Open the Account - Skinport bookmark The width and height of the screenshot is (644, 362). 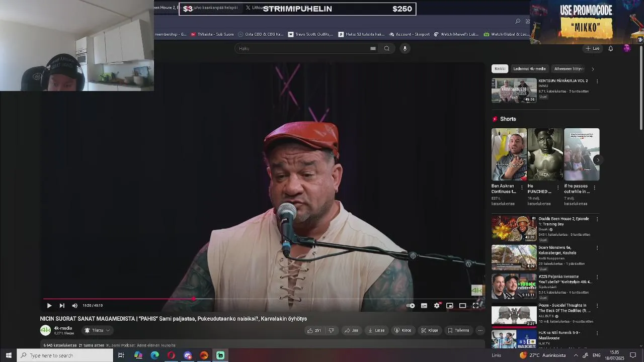409,34
